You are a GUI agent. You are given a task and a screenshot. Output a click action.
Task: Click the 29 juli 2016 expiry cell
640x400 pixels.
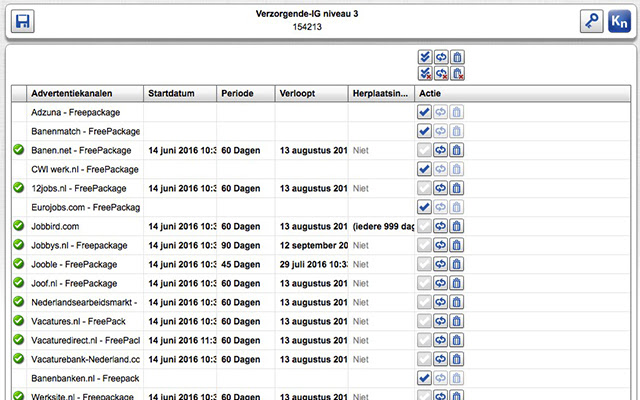313,264
